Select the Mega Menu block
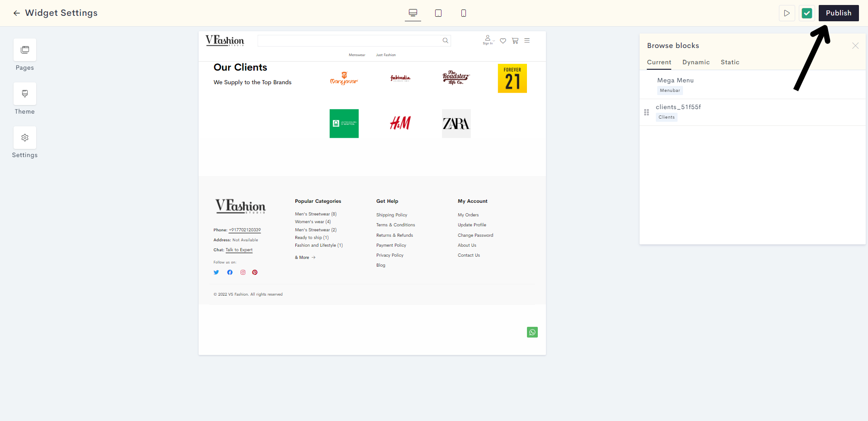The image size is (868, 421). pyautogui.click(x=753, y=85)
